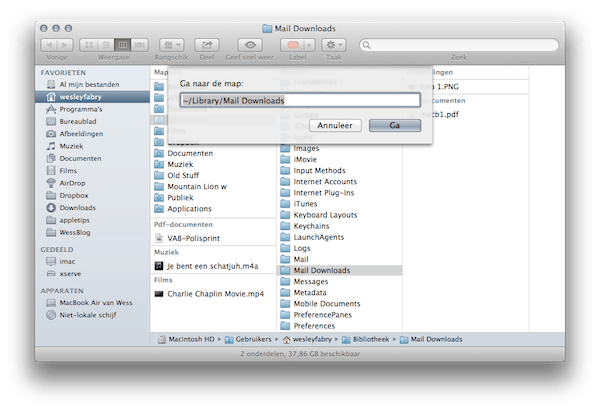Open Muziek in the sidebar
The width and height of the screenshot is (600, 410).
pos(92,146)
